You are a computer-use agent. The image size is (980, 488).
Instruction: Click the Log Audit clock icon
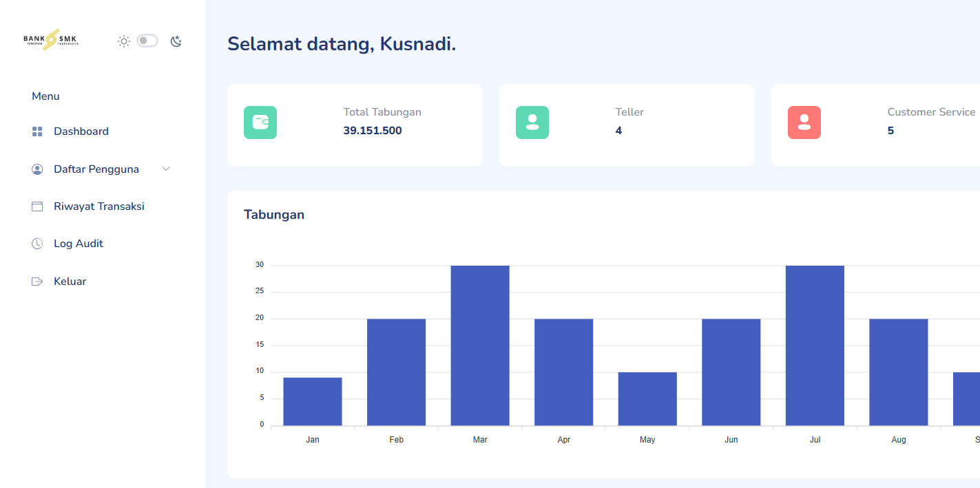pyautogui.click(x=37, y=244)
